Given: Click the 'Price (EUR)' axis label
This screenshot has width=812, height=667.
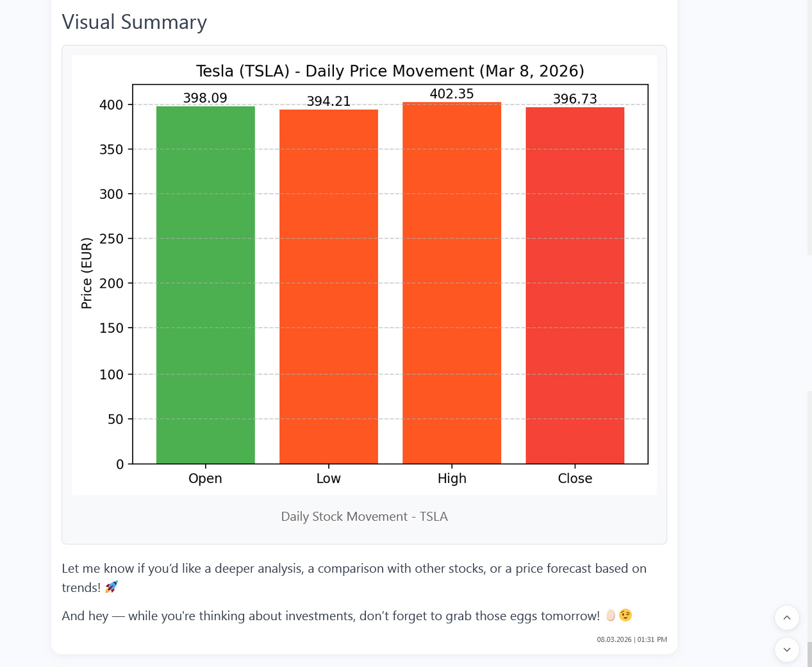Looking at the screenshot, I should coord(87,273).
